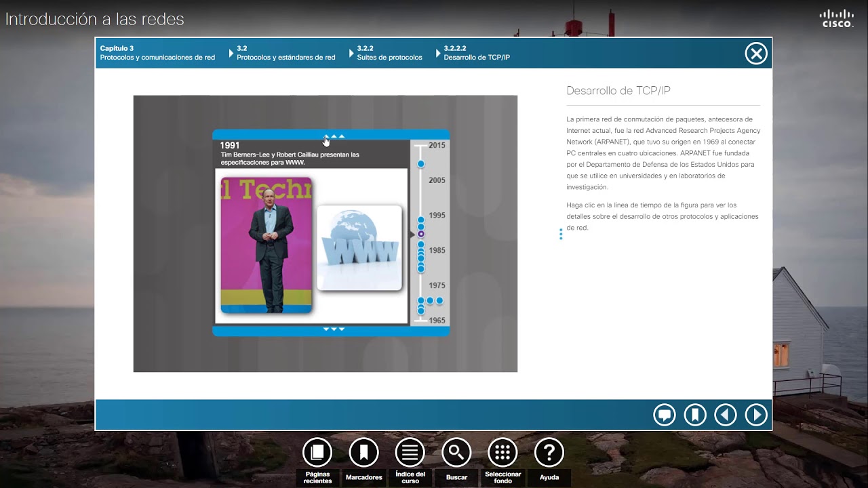The height and width of the screenshot is (488, 868).
Task: Click the 'Desarrollo de TCP/IP' heading
Action: point(618,91)
